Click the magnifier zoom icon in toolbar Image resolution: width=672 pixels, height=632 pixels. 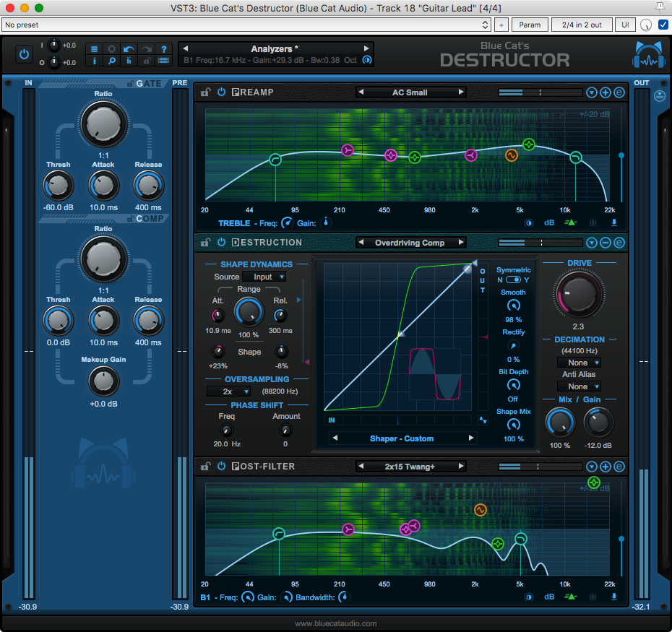111,61
